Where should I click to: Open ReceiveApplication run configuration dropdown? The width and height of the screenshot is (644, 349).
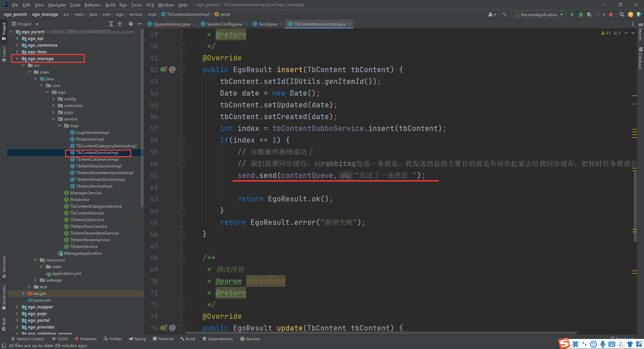tap(539, 14)
